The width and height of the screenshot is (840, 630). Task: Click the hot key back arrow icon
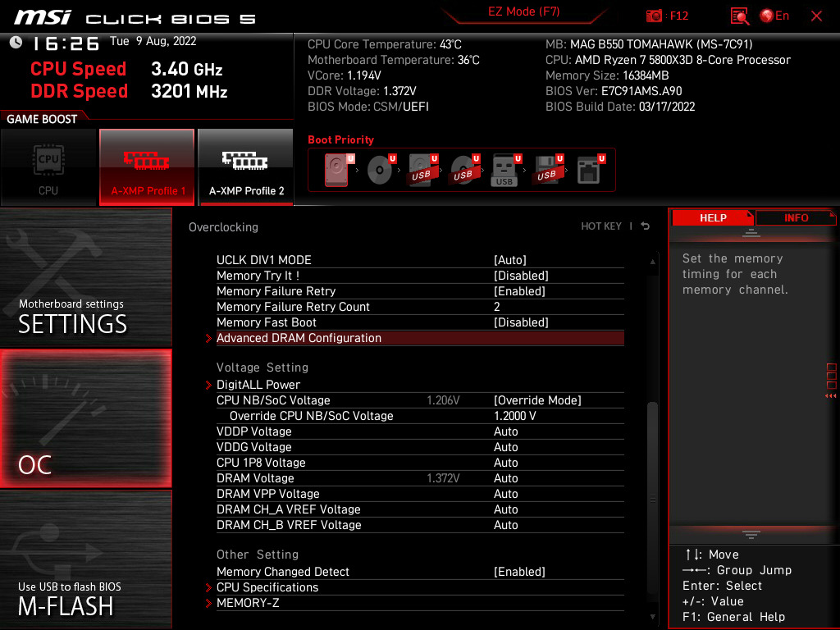tap(646, 226)
